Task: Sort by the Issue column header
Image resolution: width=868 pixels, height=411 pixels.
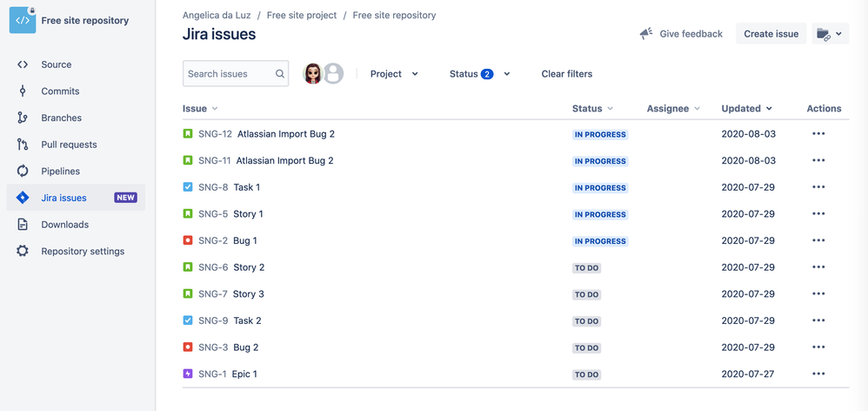Action: pyautogui.click(x=200, y=109)
